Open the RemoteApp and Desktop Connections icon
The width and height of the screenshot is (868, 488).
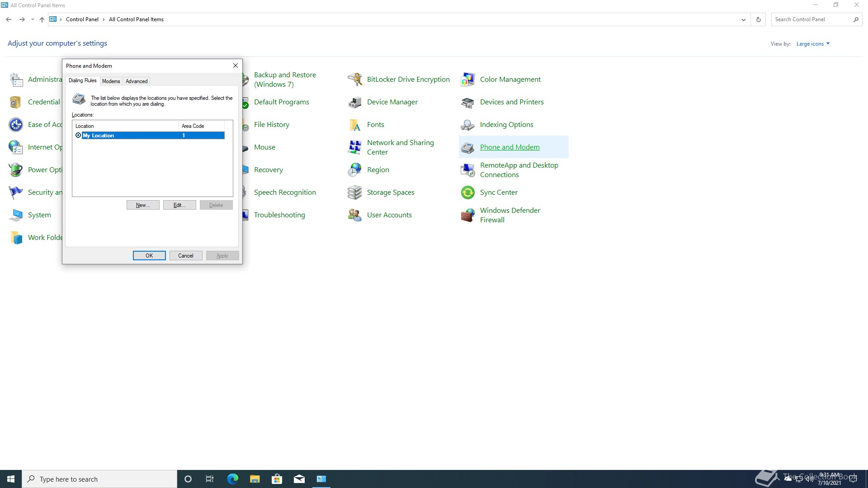pyautogui.click(x=468, y=170)
